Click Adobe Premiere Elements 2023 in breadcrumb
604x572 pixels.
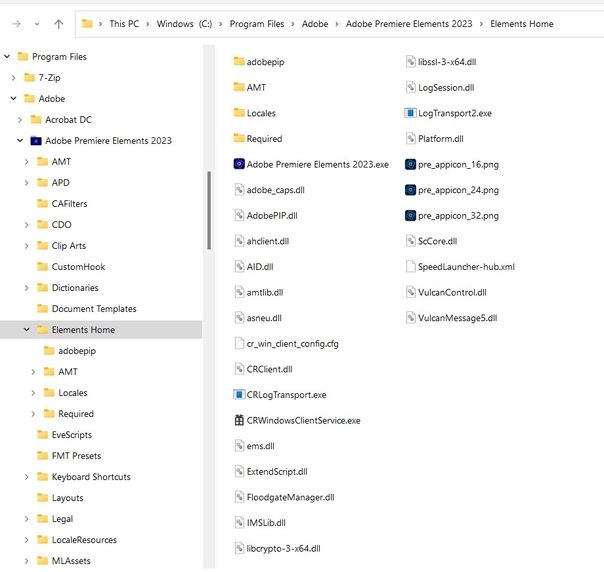409,24
